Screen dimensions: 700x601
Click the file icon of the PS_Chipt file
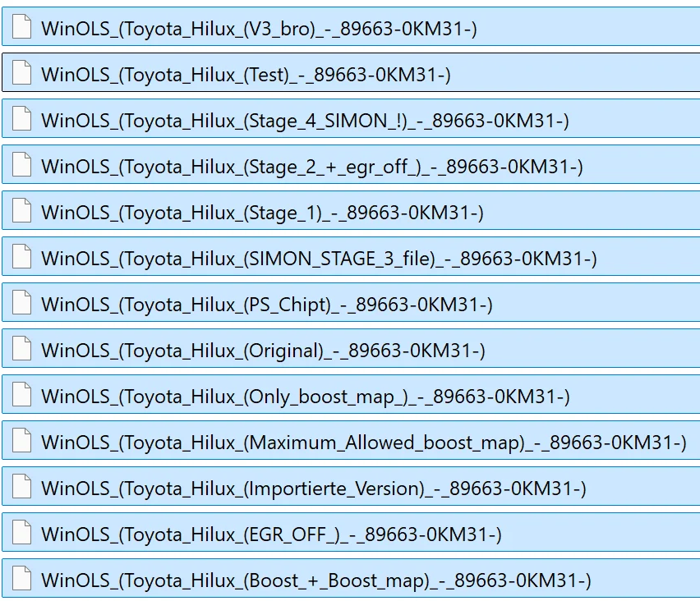click(21, 302)
